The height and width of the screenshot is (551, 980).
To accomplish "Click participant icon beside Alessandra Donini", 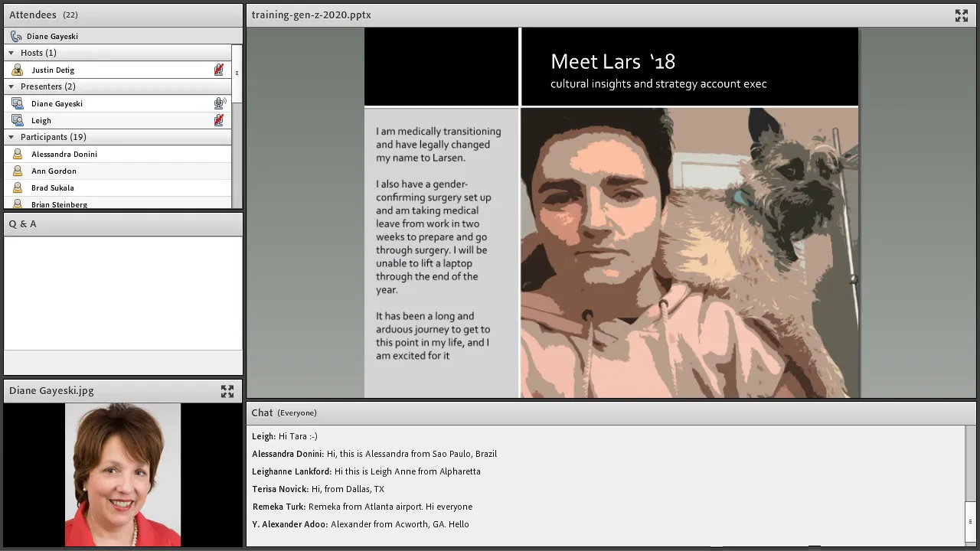I will [18, 154].
